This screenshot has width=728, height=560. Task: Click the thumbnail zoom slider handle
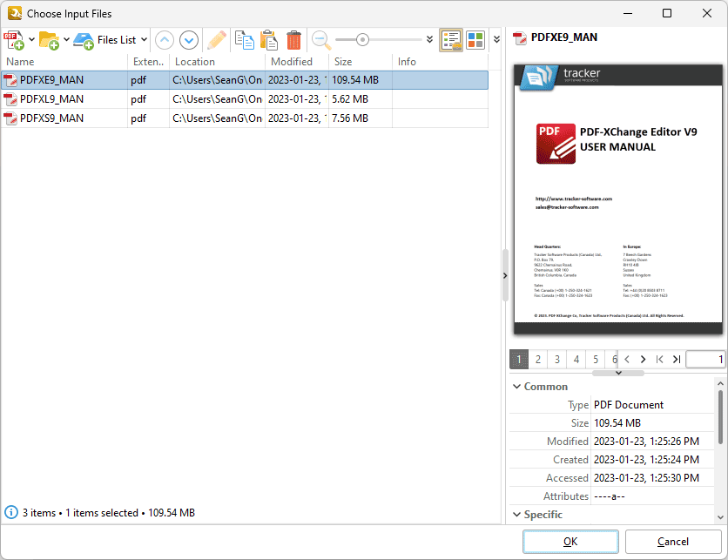(362, 40)
